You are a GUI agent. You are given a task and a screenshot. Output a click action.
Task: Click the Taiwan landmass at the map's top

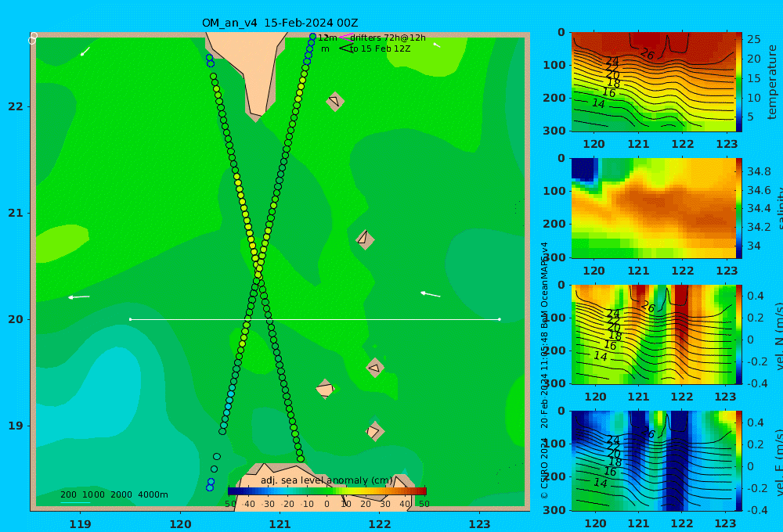tap(252, 70)
